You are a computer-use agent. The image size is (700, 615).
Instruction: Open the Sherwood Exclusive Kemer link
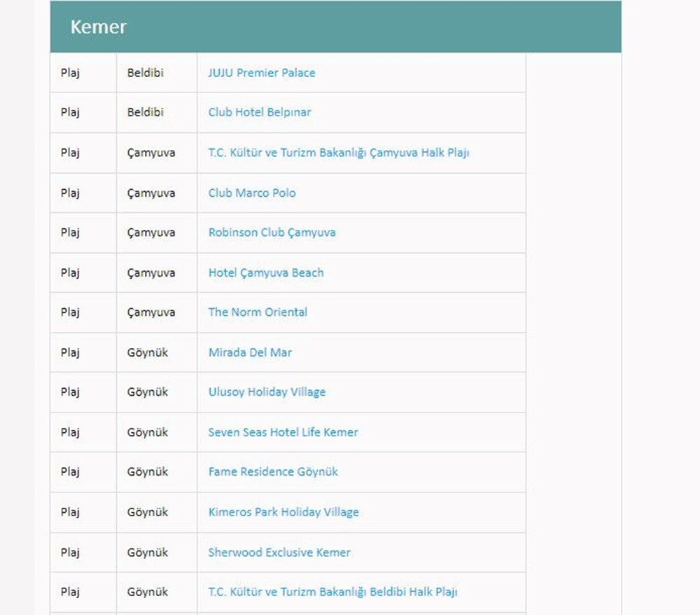(x=279, y=553)
